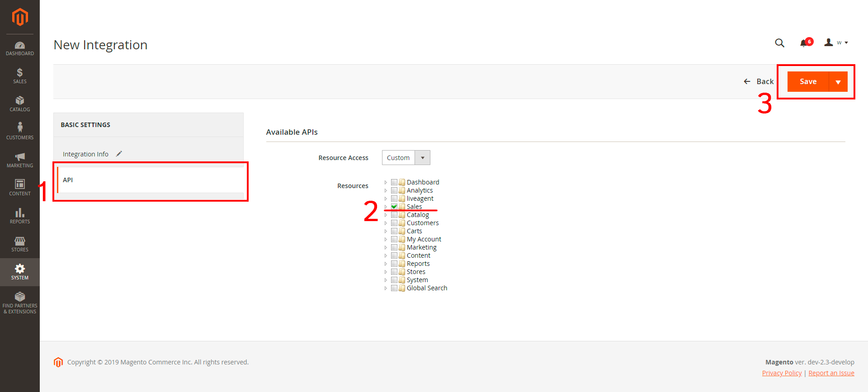Select the Global Search tree item
This screenshot has height=392, width=868.
pos(427,288)
